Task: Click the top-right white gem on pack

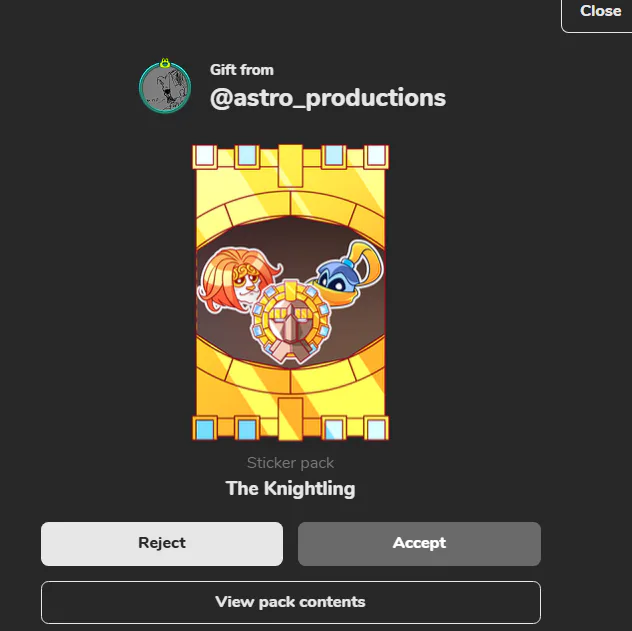Action: 376,156
